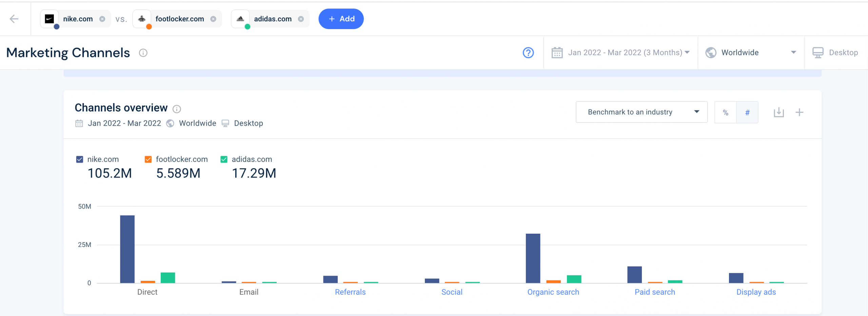Image resolution: width=868 pixels, height=316 pixels.
Task: Open the Organic search channel link
Action: click(x=553, y=292)
